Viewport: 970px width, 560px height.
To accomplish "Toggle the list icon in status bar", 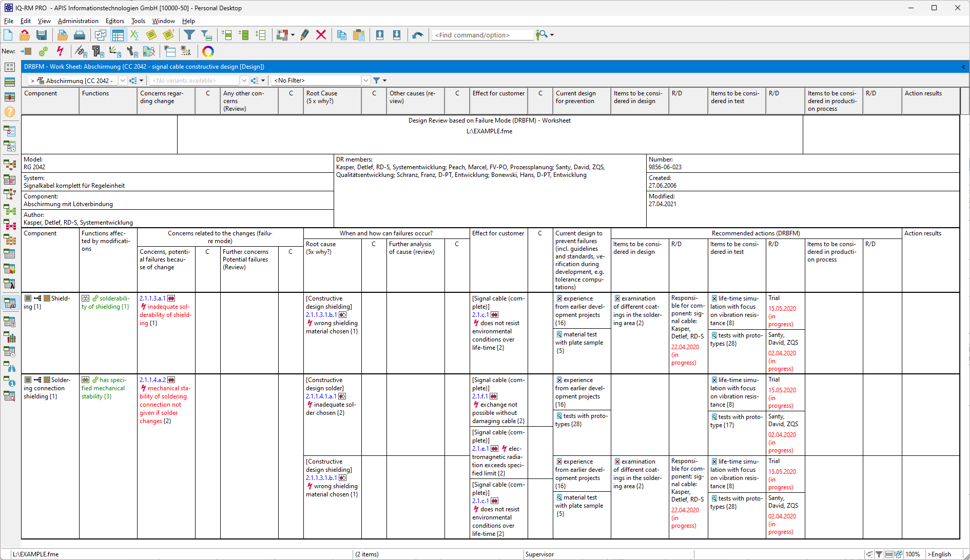I will click(889, 554).
